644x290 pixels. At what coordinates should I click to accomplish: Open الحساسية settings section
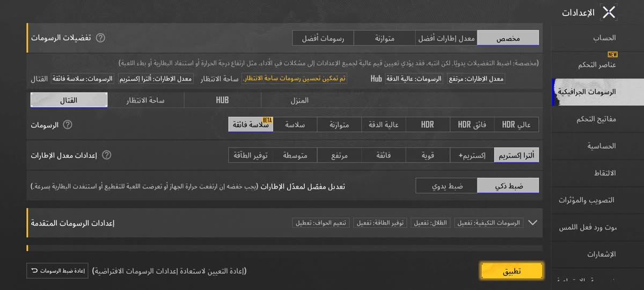point(598,146)
